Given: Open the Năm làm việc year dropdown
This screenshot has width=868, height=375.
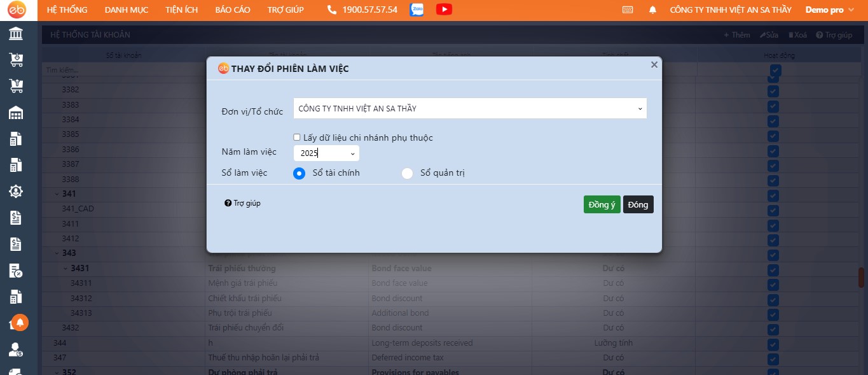Looking at the screenshot, I should 326,153.
